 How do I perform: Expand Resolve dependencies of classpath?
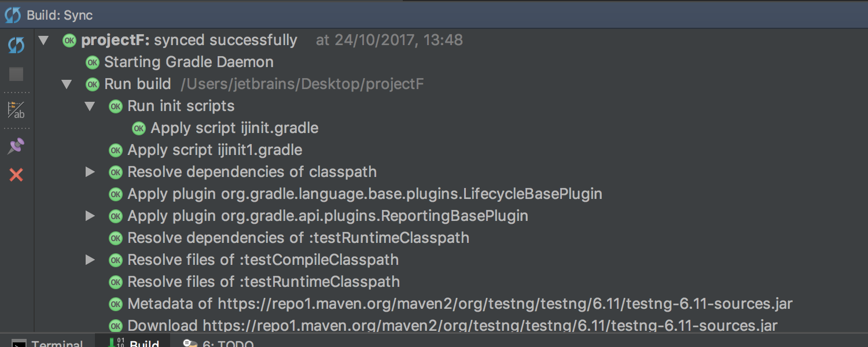pos(90,172)
